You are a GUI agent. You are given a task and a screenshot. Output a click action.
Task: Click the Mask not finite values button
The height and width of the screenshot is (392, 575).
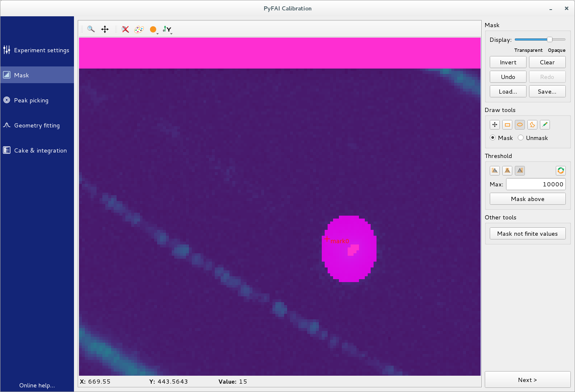[x=527, y=234]
